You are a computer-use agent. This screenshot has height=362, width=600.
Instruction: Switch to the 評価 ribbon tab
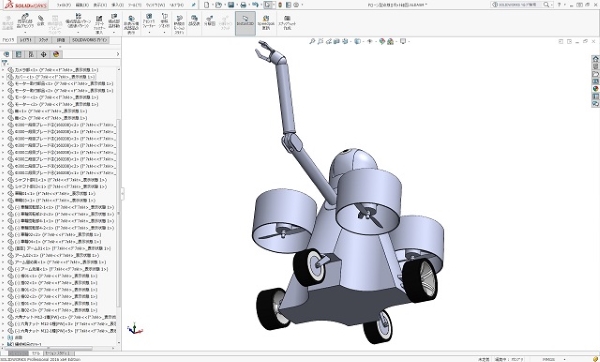pyautogui.click(x=60, y=40)
